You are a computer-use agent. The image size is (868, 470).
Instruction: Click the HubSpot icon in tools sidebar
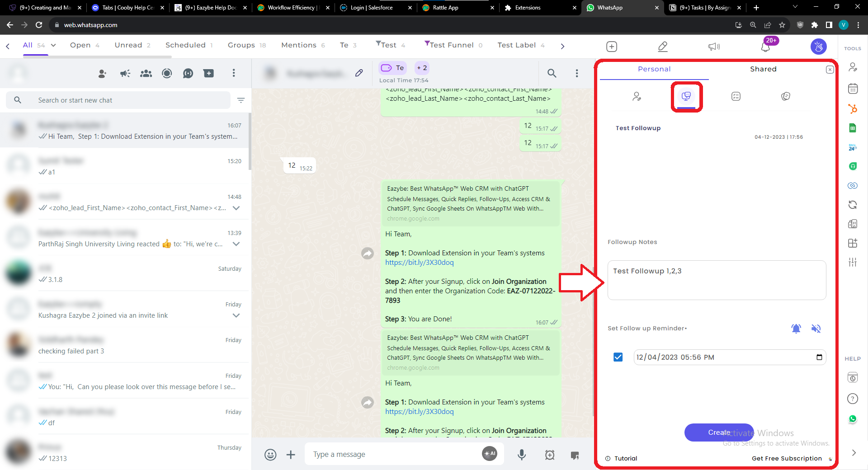(x=853, y=109)
